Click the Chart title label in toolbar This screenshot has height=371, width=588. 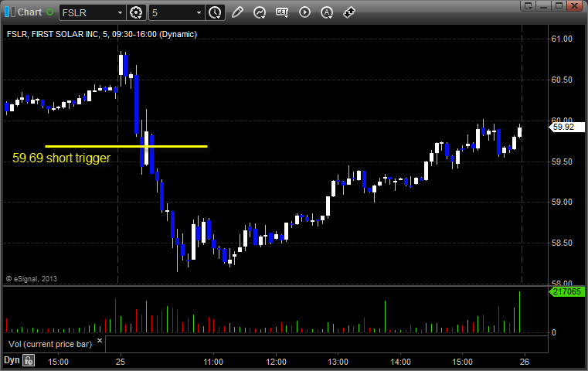(x=29, y=12)
